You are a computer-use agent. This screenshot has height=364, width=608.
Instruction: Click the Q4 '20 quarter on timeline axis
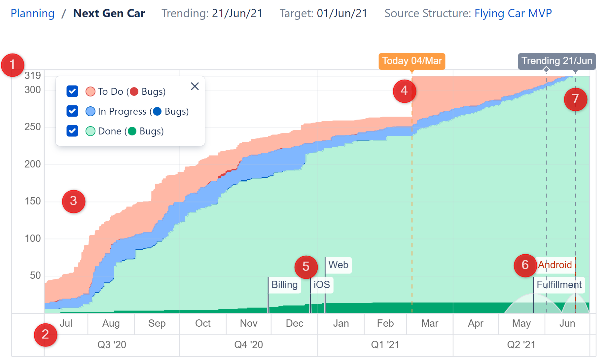point(248,345)
